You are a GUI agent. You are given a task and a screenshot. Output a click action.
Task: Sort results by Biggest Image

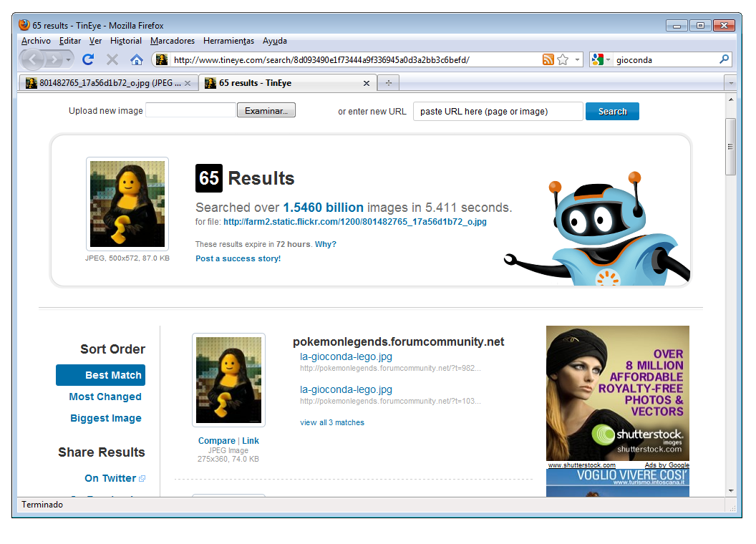[105, 418]
